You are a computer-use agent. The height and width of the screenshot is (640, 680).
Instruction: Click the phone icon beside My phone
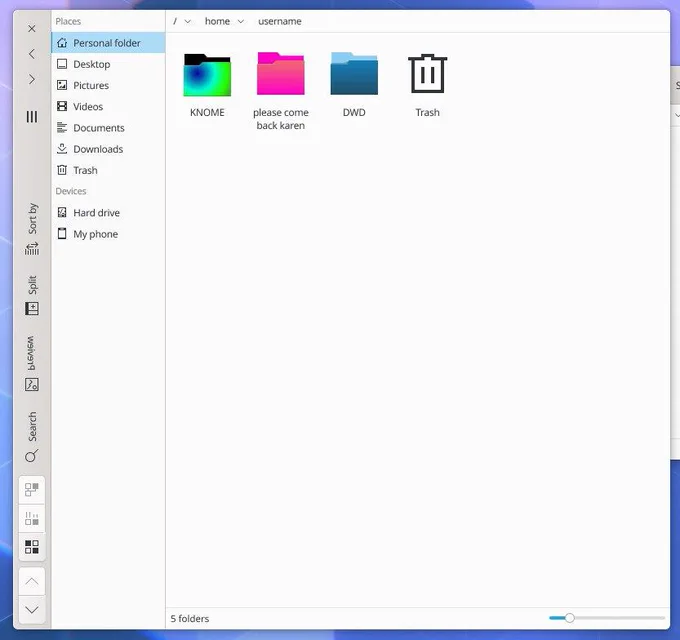click(x=62, y=234)
